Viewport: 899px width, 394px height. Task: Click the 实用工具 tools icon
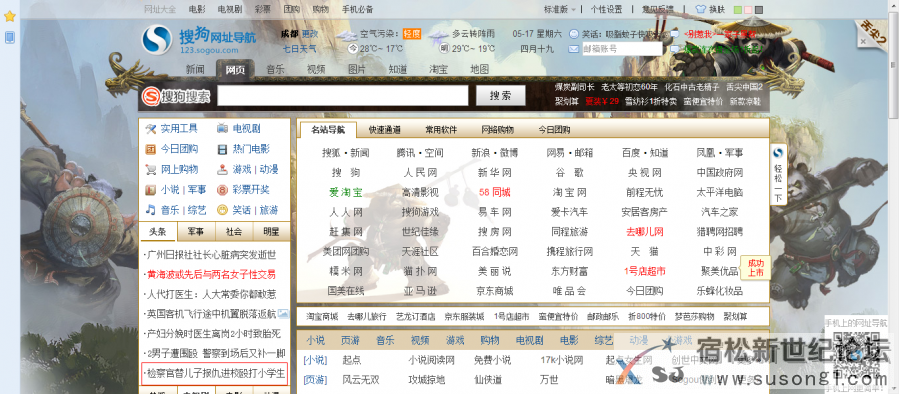(151, 128)
